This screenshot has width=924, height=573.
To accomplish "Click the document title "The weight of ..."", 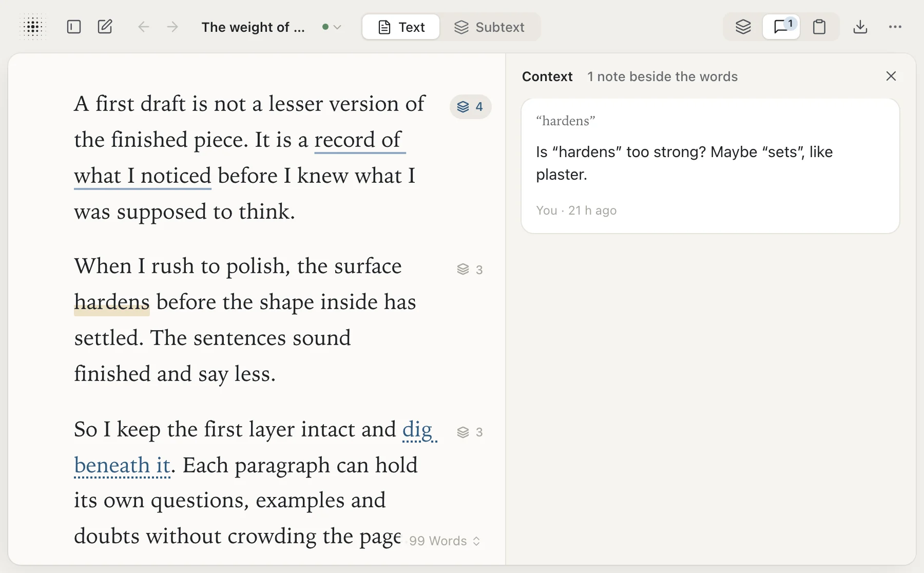I will (253, 27).
